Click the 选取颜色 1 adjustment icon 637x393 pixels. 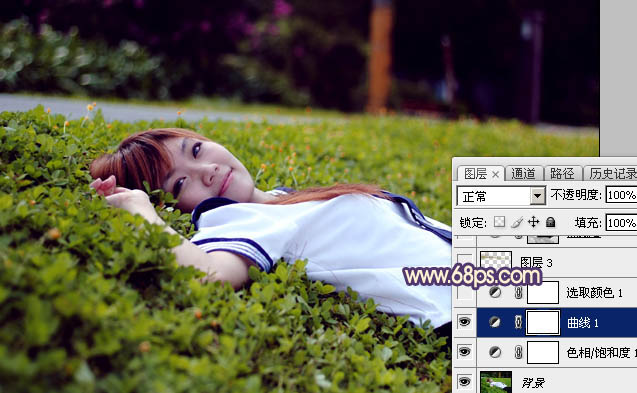[495, 292]
